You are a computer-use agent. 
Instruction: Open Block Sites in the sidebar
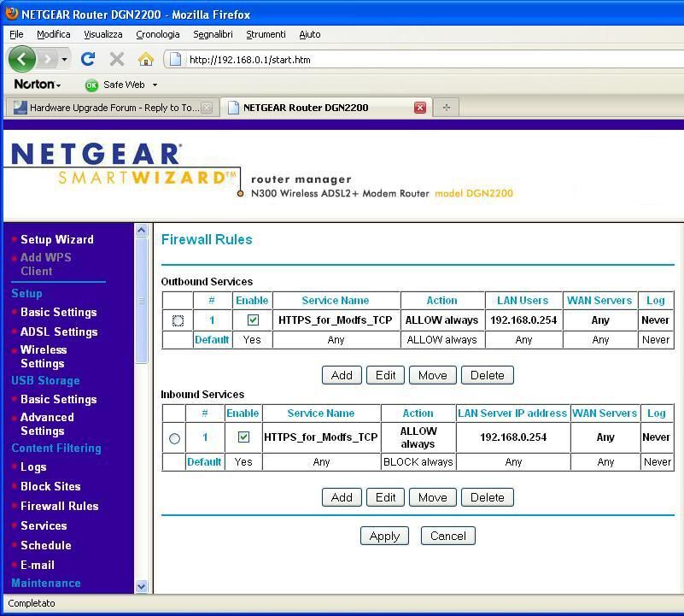tap(50, 486)
